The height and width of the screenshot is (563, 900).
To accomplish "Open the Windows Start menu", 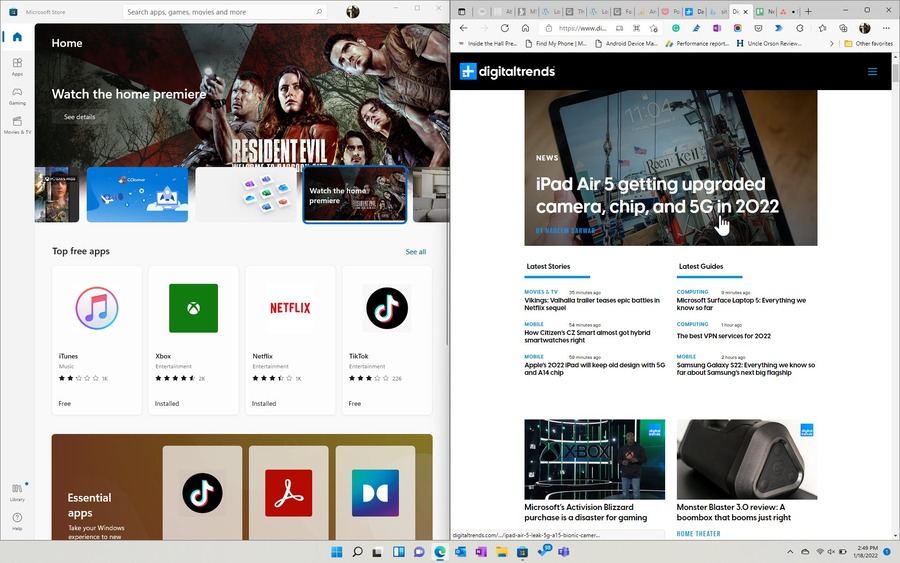I will coord(337,552).
